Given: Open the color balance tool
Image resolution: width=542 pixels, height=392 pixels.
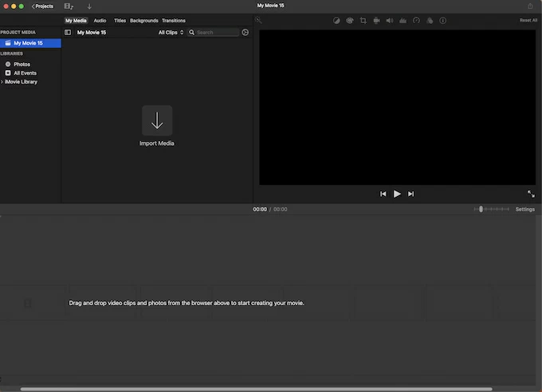Looking at the screenshot, I should (336, 21).
